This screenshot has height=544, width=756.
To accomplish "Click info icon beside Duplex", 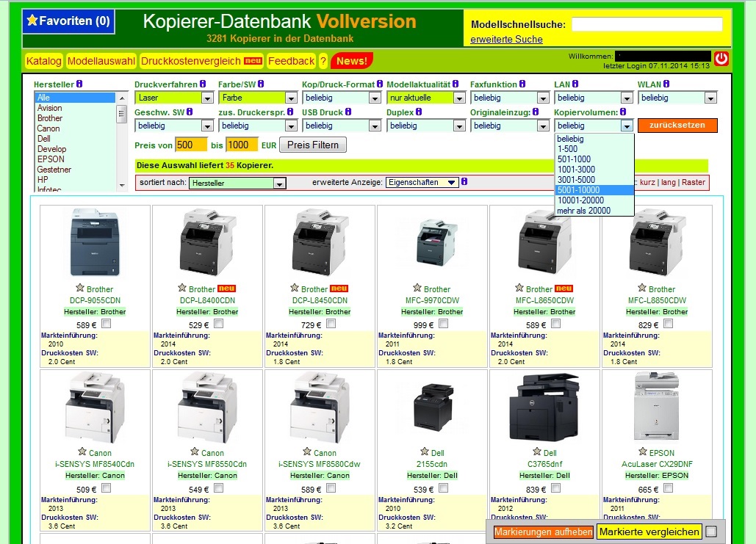I will tap(419, 112).
